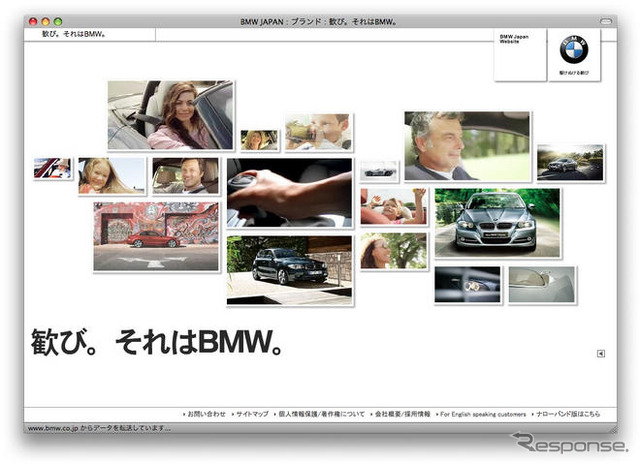Select thumbnail of car on night road
Screen dimensions: 640x465
click(570, 162)
